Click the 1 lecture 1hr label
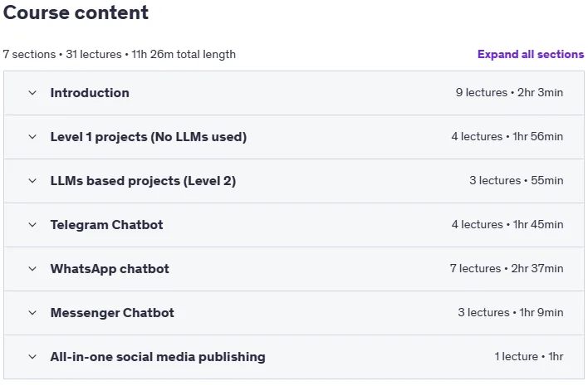 point(529,357)
